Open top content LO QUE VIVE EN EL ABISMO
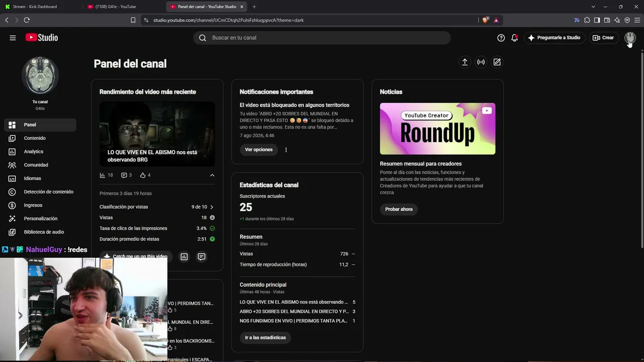 pos(297,302)
